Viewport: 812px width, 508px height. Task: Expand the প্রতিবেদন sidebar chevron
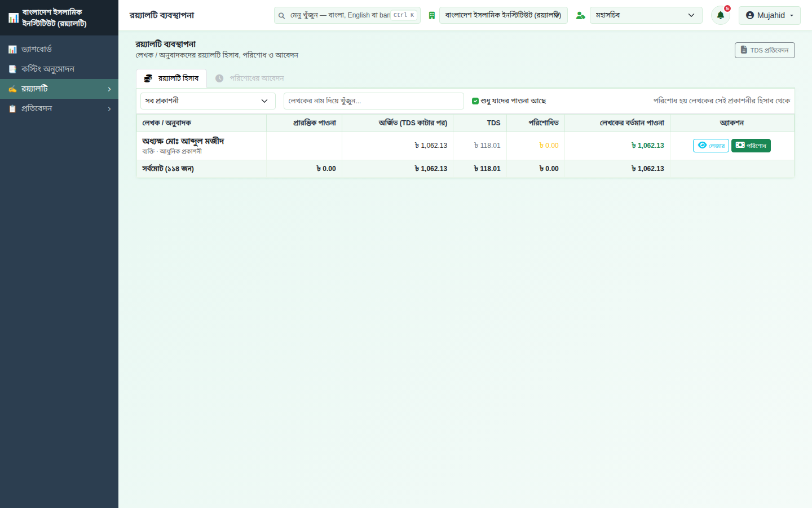[x=109, y=109]
